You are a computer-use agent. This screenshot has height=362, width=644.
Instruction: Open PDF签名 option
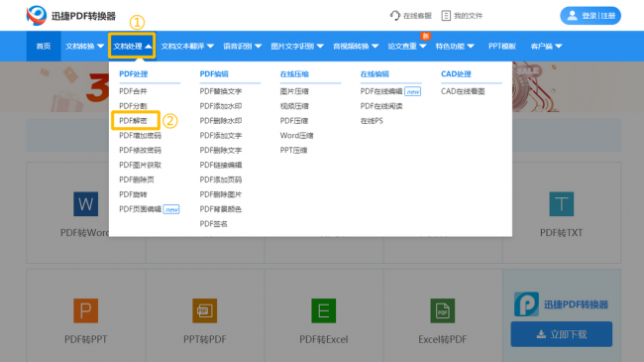click(x=214, y=224)
